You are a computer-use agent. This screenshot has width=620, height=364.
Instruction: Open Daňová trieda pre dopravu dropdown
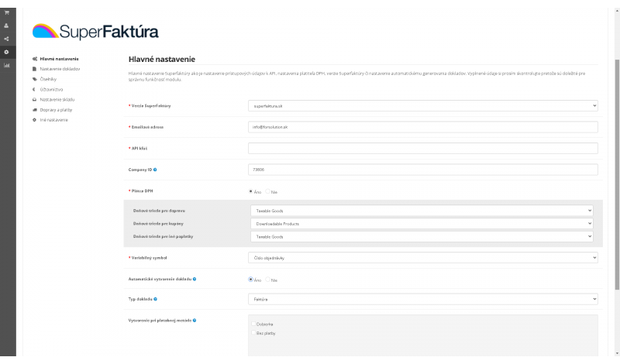(x=422, y=211)
